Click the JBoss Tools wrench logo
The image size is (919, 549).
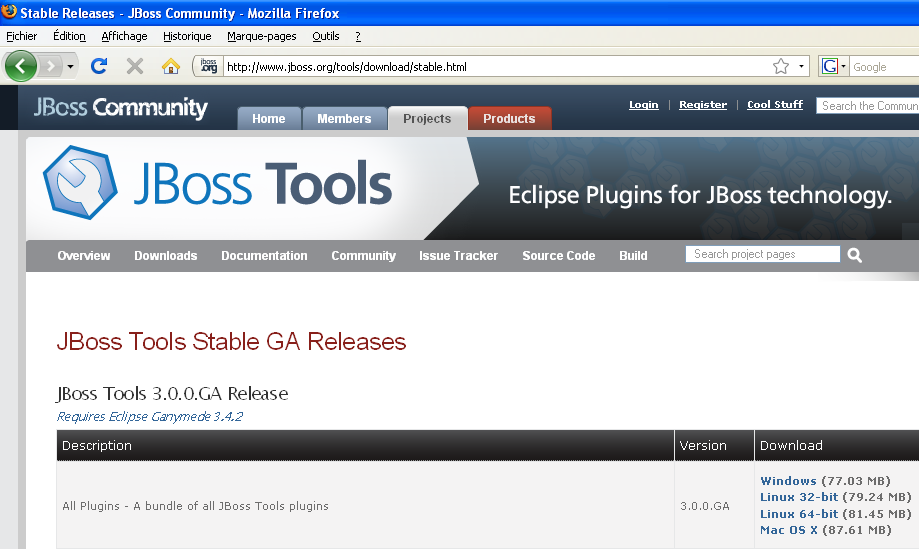80,185
